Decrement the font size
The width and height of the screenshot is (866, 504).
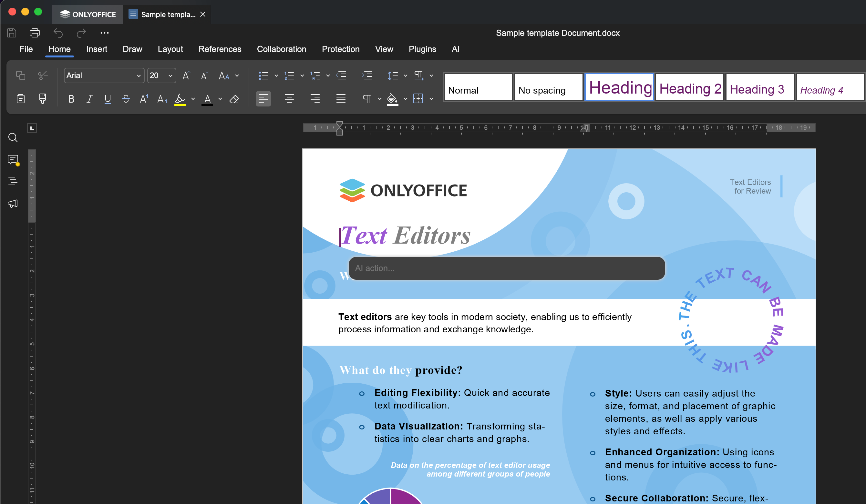[x=204, y=76]
